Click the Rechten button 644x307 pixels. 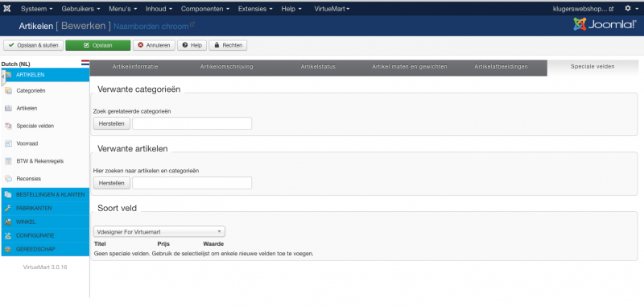(228, 45)
